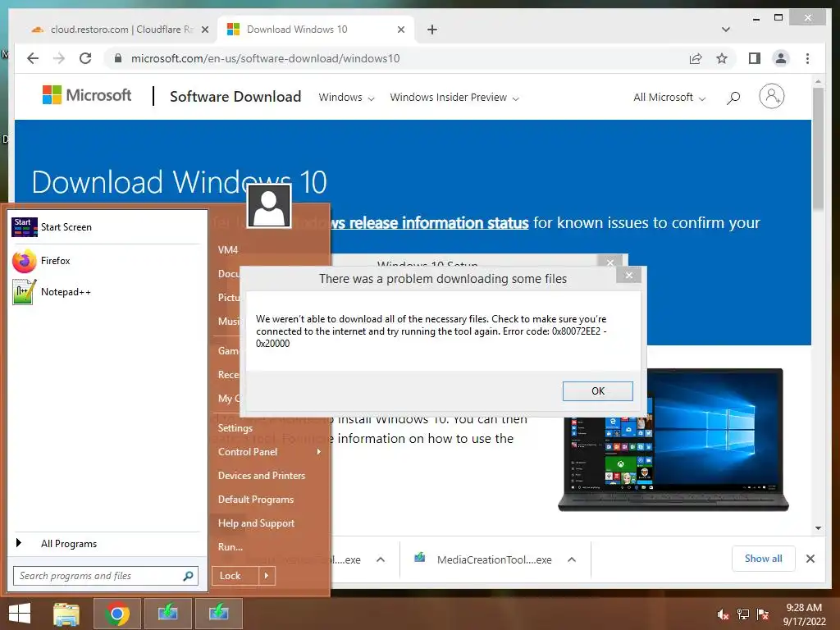
Task: Click the page vertical scrollbar thumb
Action: click(x=818, y=149)
